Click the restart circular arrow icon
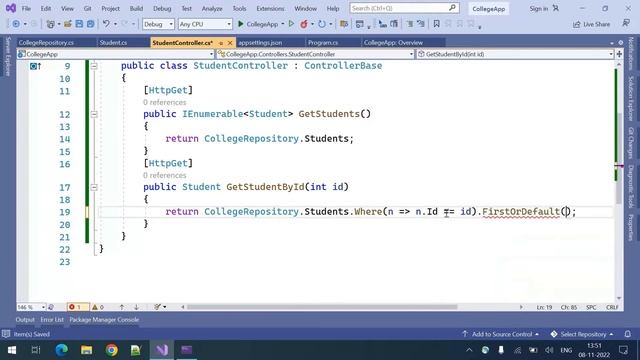The height and width of the screenshot is (360, 640). 322,24
